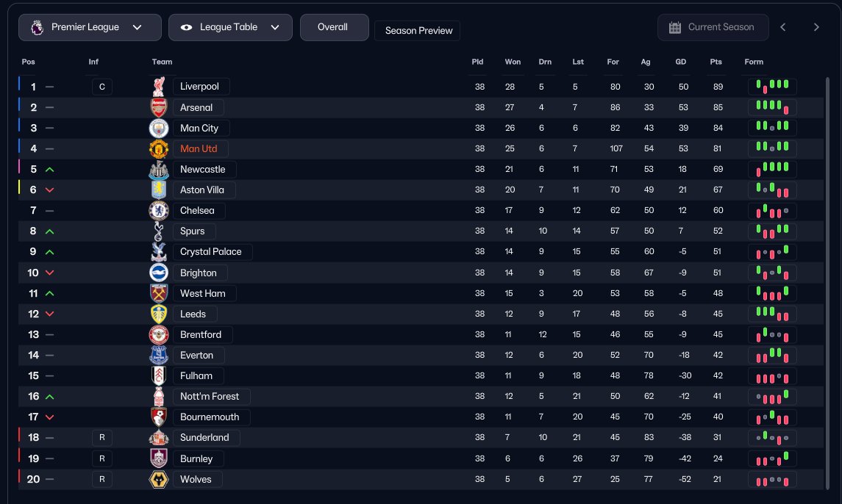
Task: Click the Wolves club crest icon
Action: click(159, 479)
